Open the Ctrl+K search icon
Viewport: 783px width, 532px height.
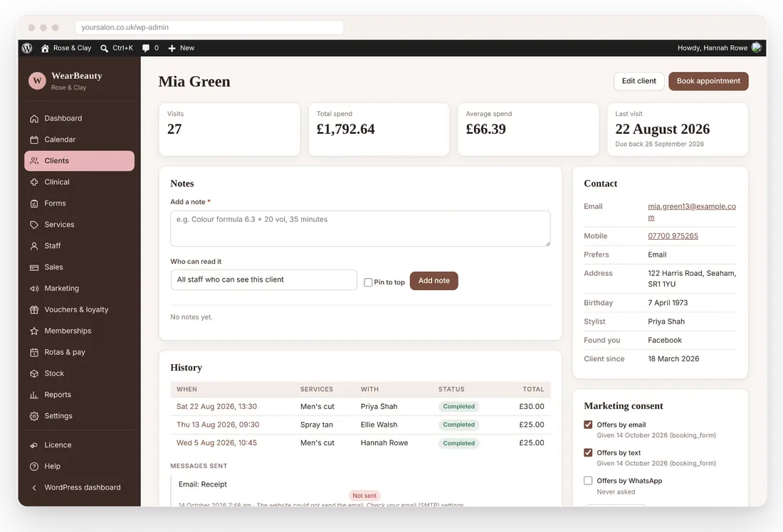click(104, 48)
